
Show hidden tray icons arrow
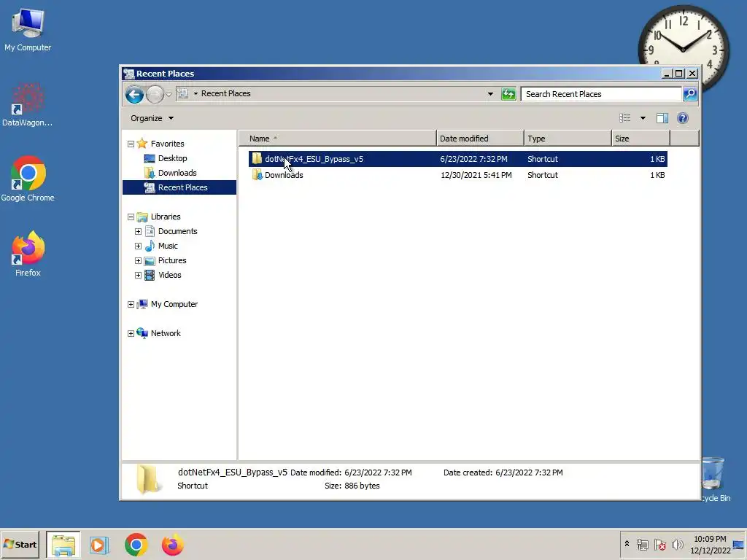(x=627, y=544)
